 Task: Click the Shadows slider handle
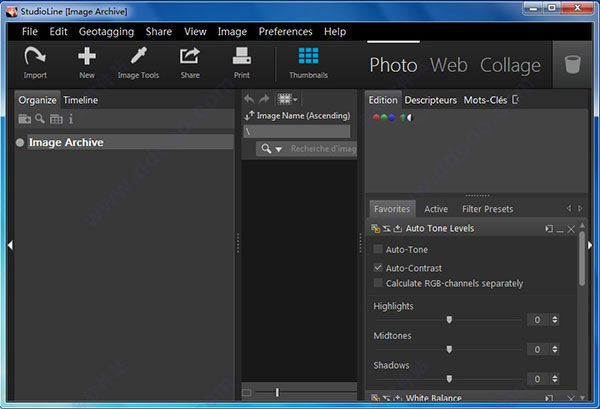click(449, 379)
